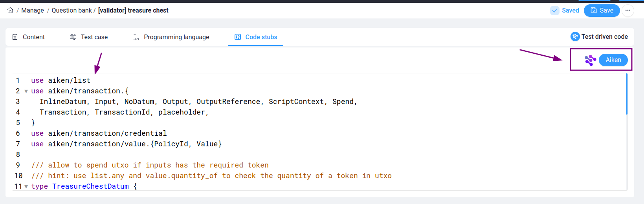Click the purple Aiken logo icon
This screenshot has height=204, width=644.
(590, 60)
